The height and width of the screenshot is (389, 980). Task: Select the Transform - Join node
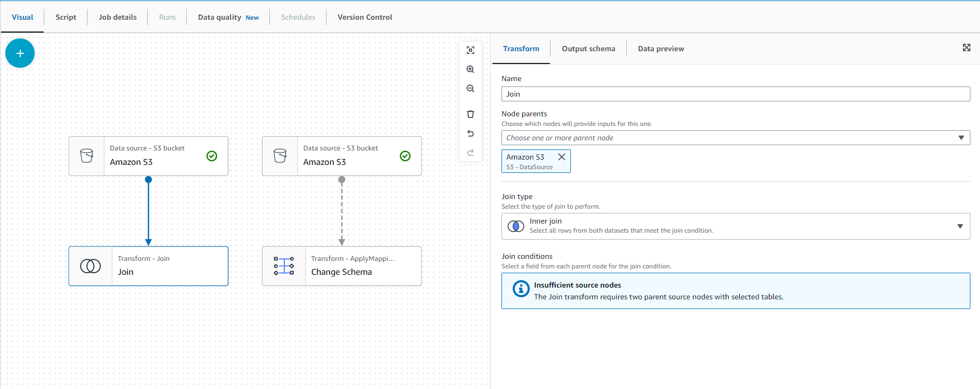coord(148,266)
